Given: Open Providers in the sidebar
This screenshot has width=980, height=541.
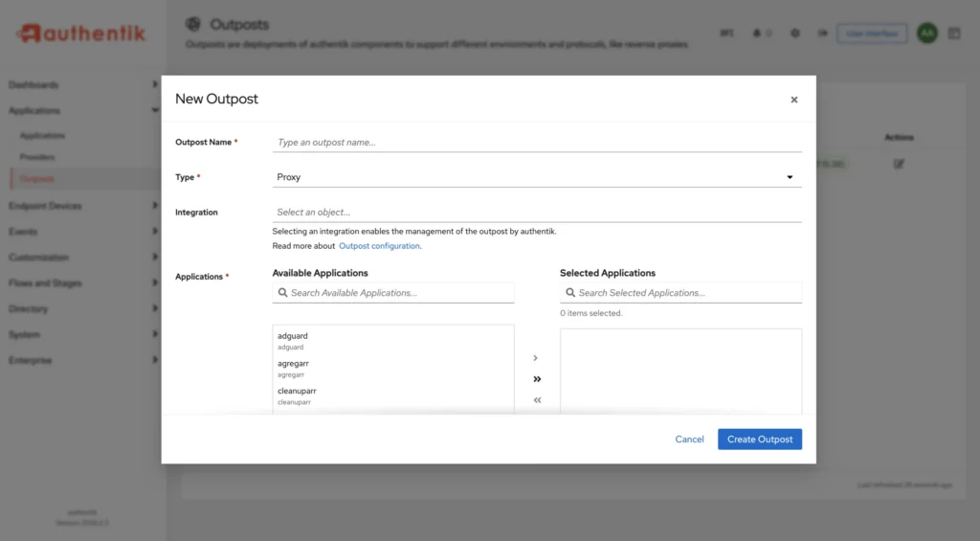Looking at the screenshot, I should (x=37, y=157).
